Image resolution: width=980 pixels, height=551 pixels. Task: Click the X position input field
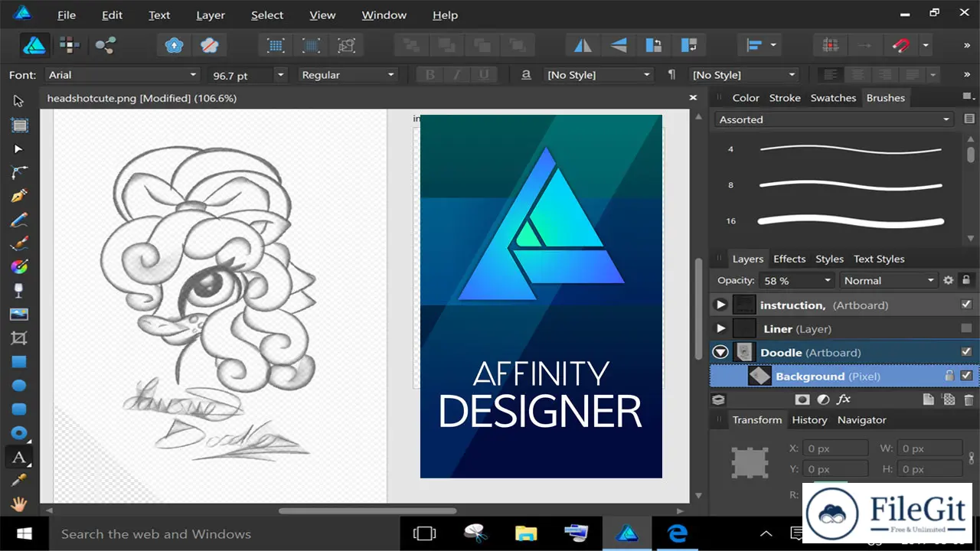[835, 448]
